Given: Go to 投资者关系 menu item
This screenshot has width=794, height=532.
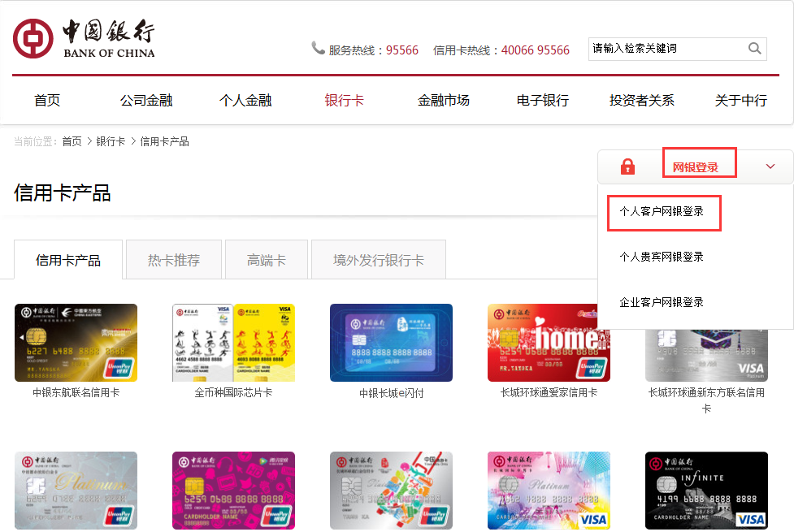Looking at the screenshot, I should pos(641,100).
